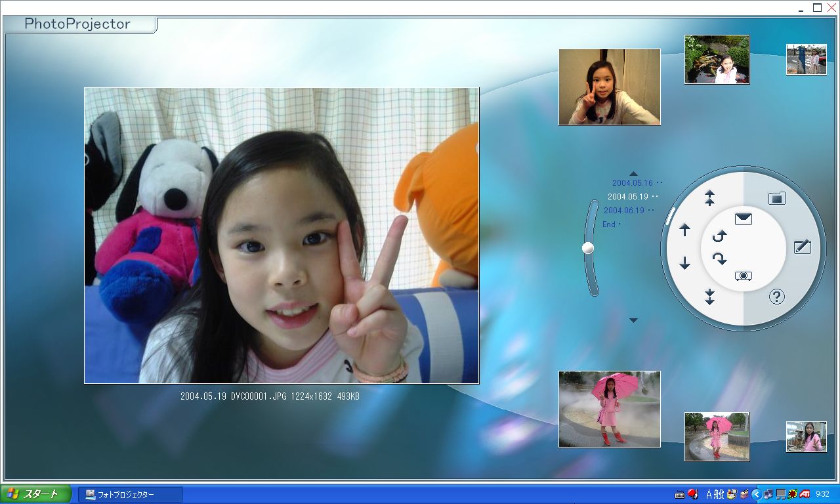This screenshot has height=504, width=840.
Task: Click the envelope mail icon
Action: point(743,219)
